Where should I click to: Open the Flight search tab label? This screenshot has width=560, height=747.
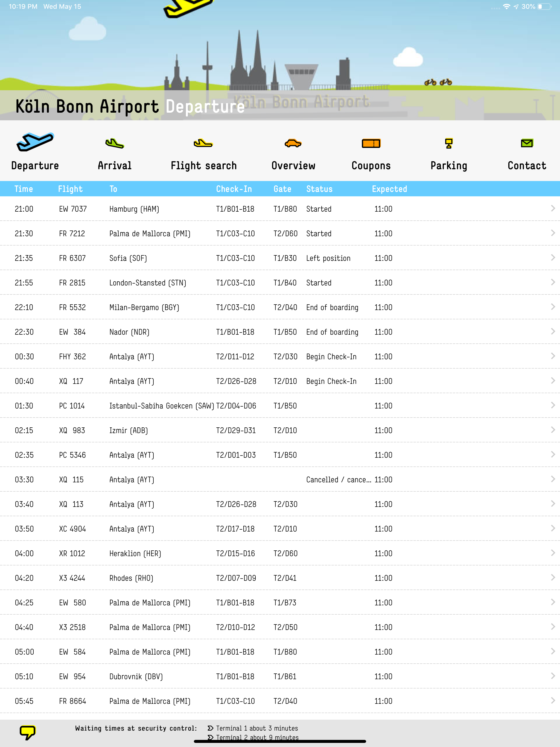click(204, 165)
